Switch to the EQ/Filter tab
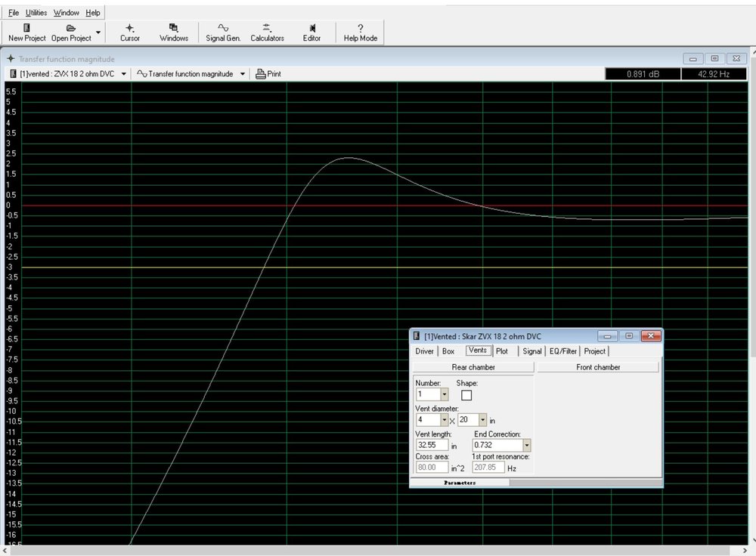This screenshot has height=556, width=756. (563, 351)
